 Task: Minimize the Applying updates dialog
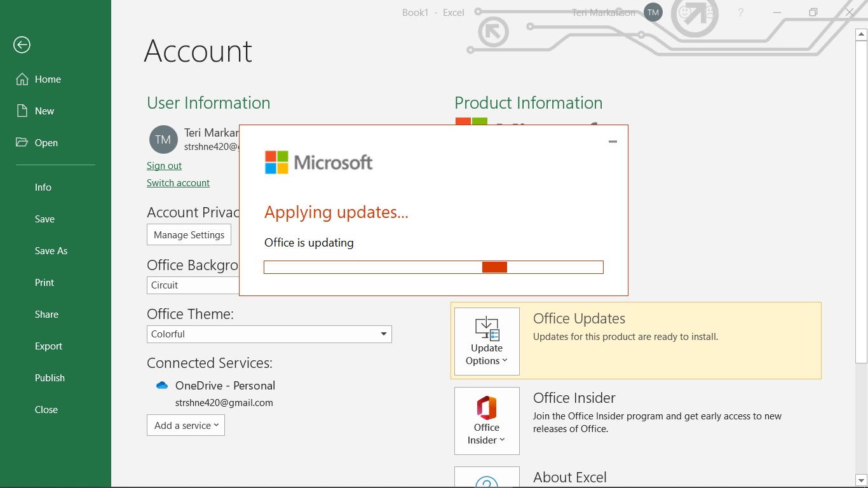[x=613, y=142]
